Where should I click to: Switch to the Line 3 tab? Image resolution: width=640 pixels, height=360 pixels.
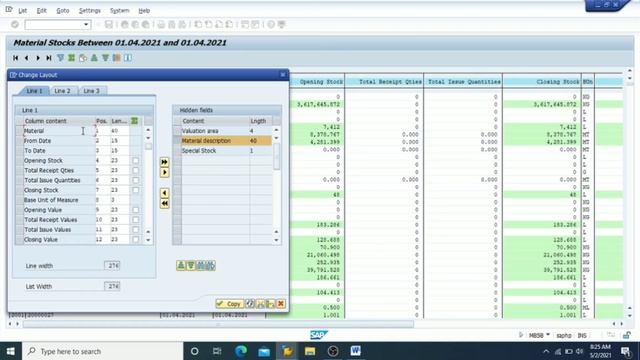pos(91,91)
